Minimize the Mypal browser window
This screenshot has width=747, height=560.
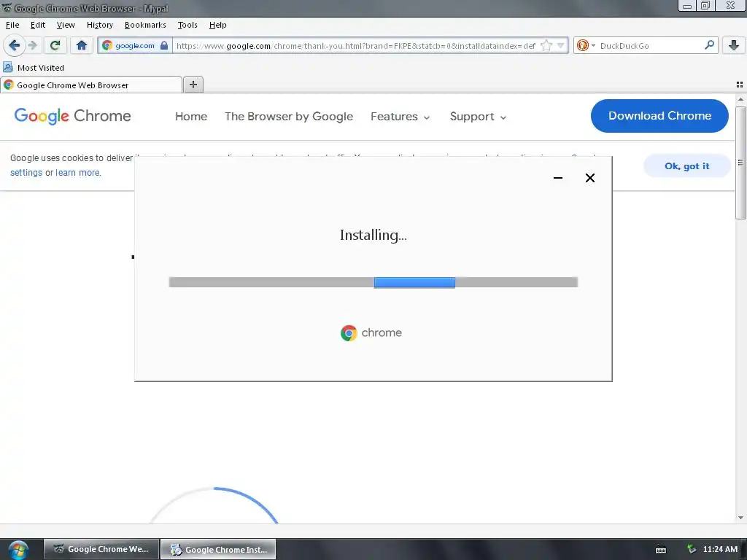coord(687,6)
